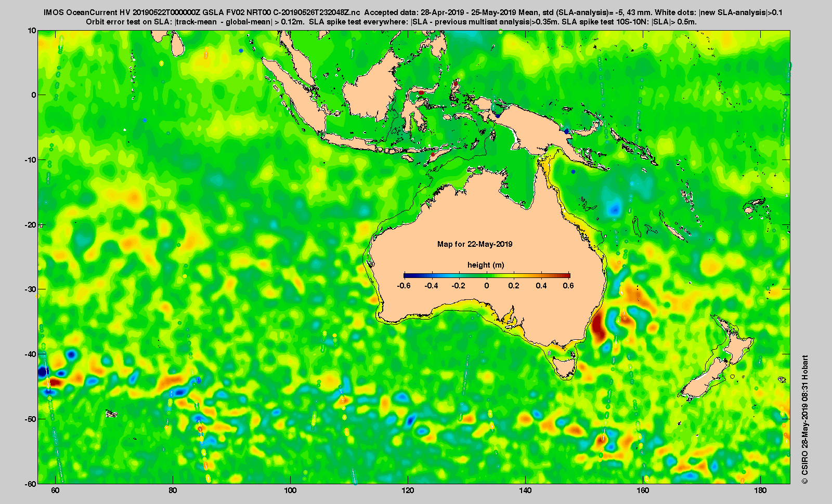Click the colorbar tick label "-0.4"

(431, 286)
